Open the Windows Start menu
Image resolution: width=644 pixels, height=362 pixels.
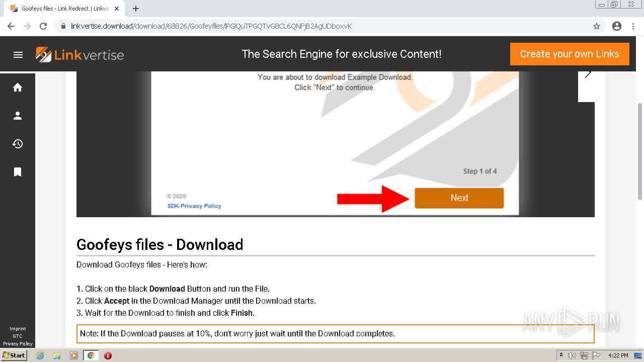tap(14, 355)
